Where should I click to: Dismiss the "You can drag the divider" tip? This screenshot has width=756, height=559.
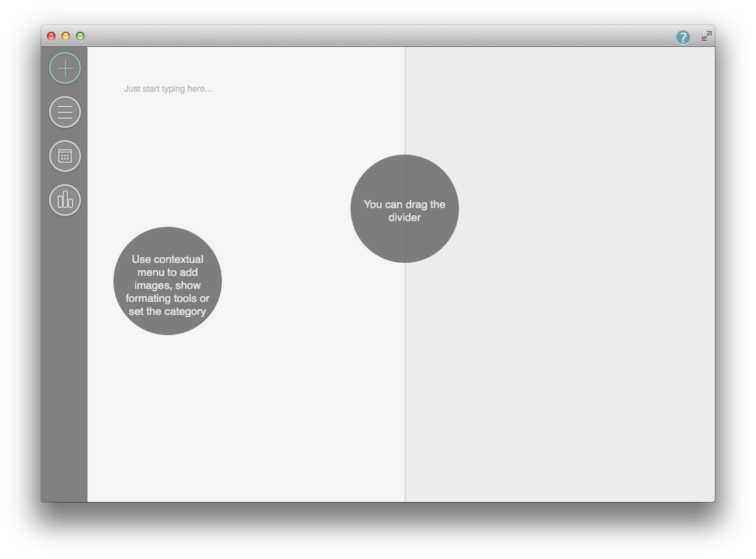click(x=404, y=209)
